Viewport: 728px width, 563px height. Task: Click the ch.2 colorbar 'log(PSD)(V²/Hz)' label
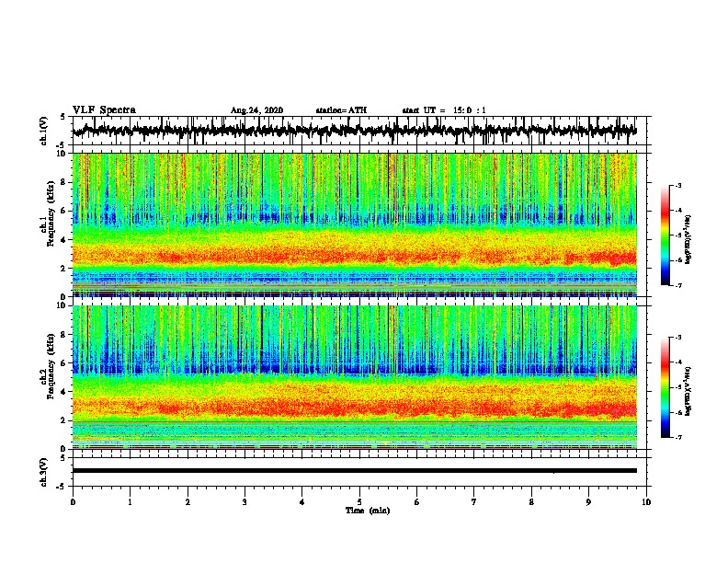click(x=688, y=391)
